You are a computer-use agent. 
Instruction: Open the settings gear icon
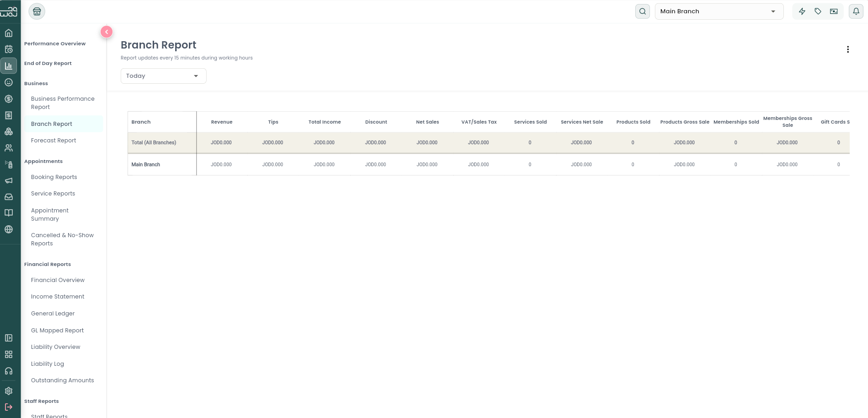[9, 391]
